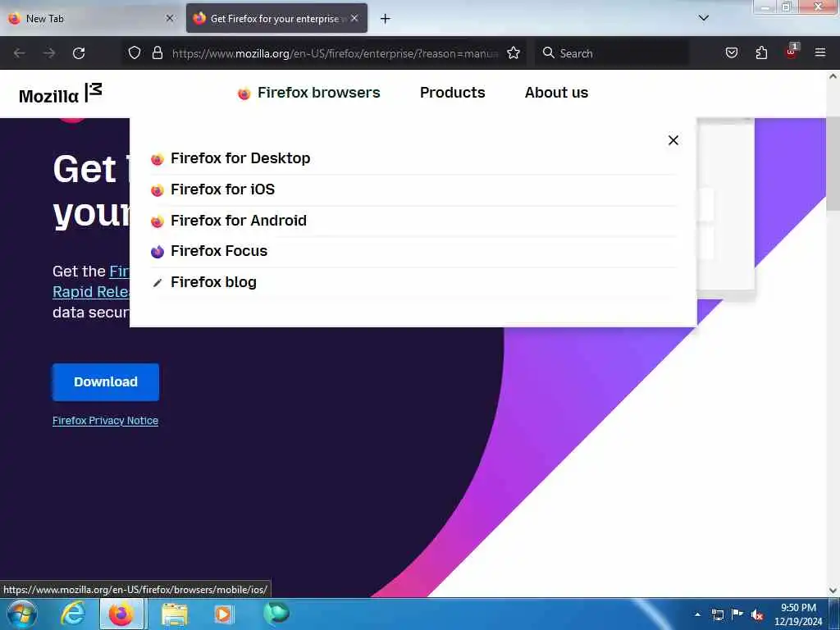This screenshot has height=630, width=840.
Task: Click the back navigation arrow
Action: coord(20,53)
